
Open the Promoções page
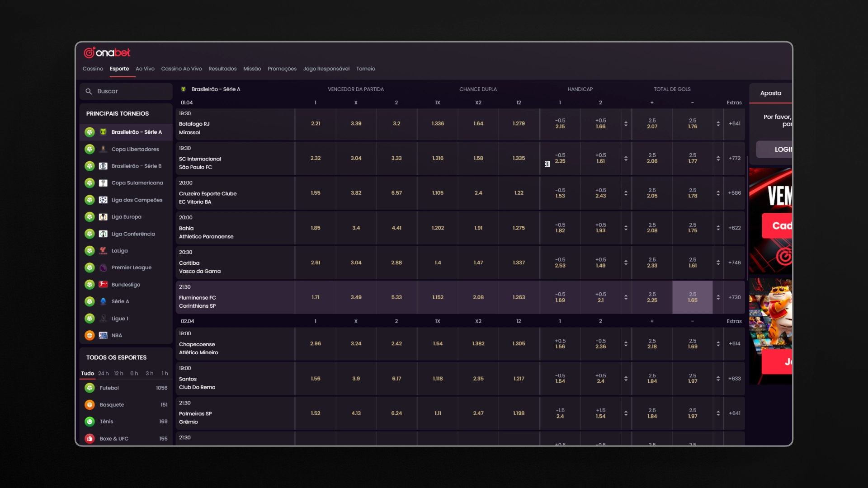[x=282, y=69]
